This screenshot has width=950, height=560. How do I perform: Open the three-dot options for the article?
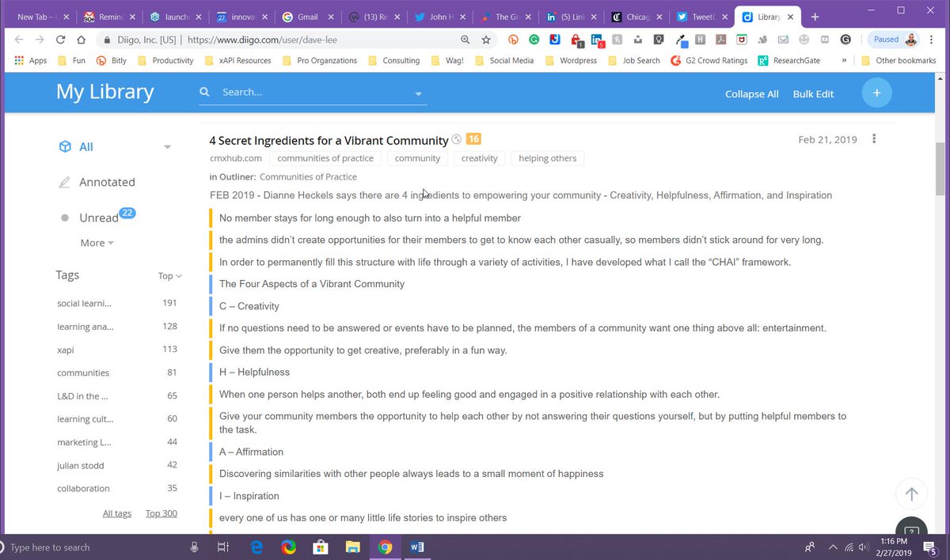pyautogui.click(x=874, y=138)
